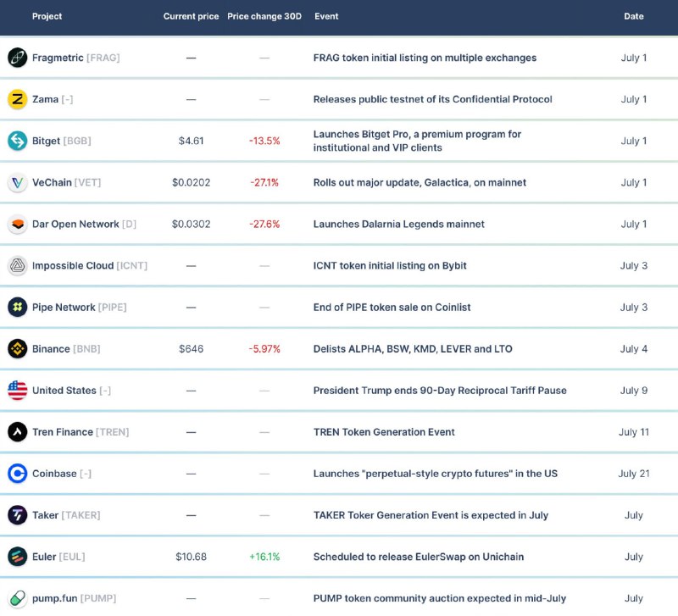Select the United States flag icon
Viewport: 678px width, 616px height.
17,391
